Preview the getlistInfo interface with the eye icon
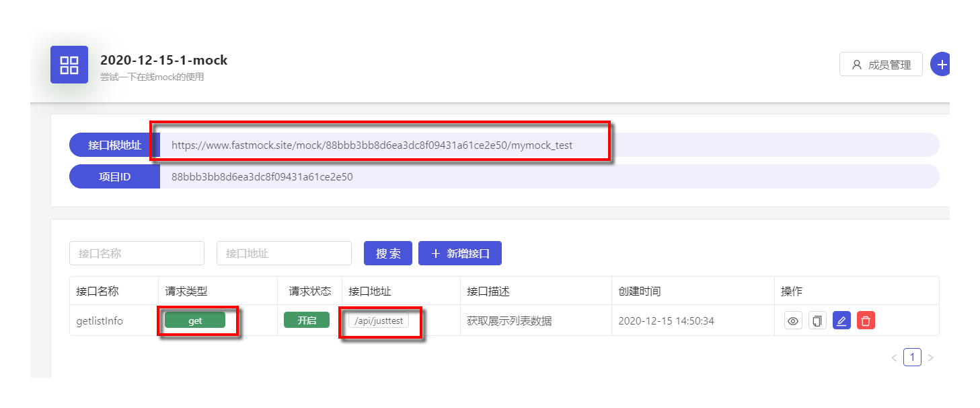The height and width of the screenshot is (408, 980). coord(793,320)
